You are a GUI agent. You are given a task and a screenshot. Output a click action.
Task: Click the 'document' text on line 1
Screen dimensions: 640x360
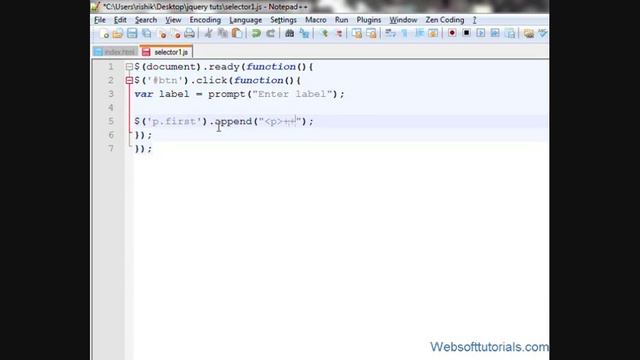coord(171,67)
